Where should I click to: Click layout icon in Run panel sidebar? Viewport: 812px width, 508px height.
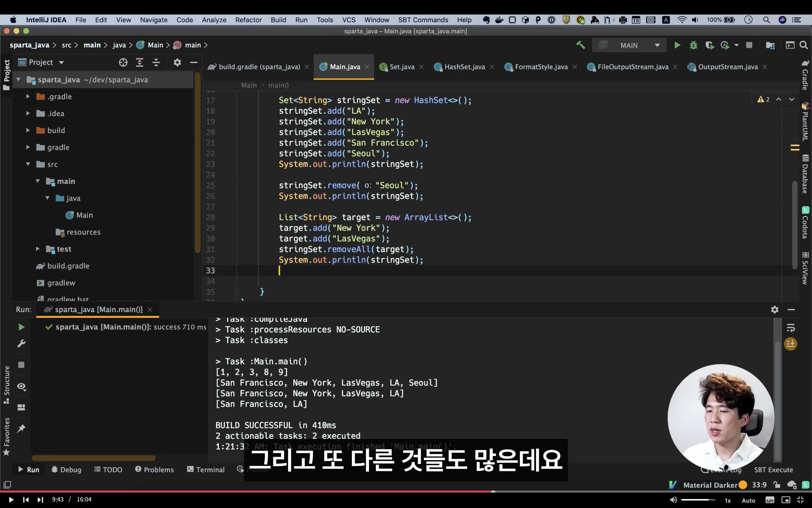pyautogui.click(x=21, y=407)
